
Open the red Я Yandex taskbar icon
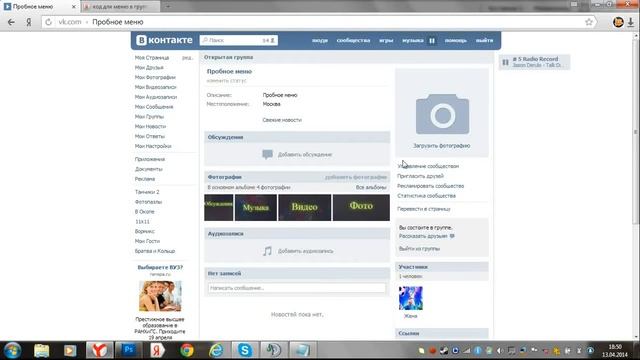tap(157, 350)
